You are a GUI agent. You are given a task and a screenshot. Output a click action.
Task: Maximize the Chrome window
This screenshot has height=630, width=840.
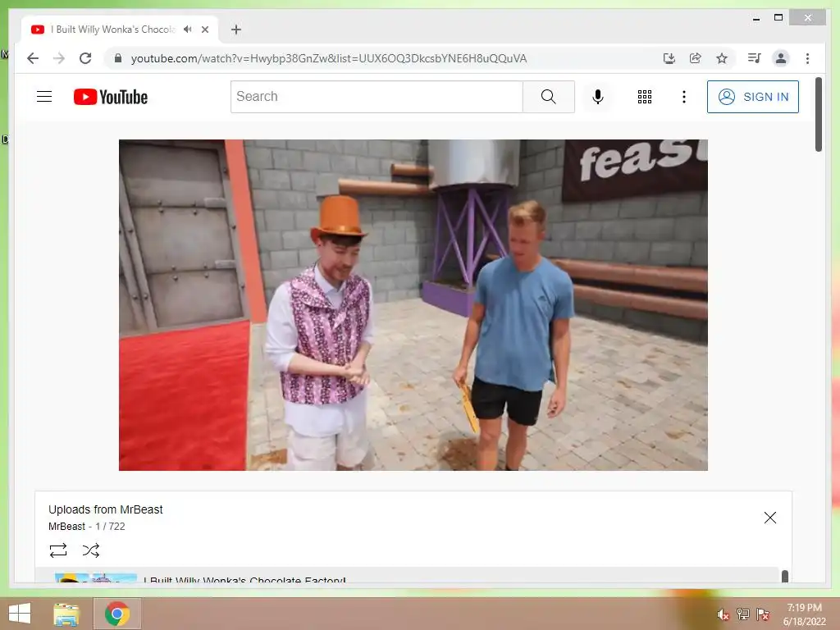pos(778,18)
